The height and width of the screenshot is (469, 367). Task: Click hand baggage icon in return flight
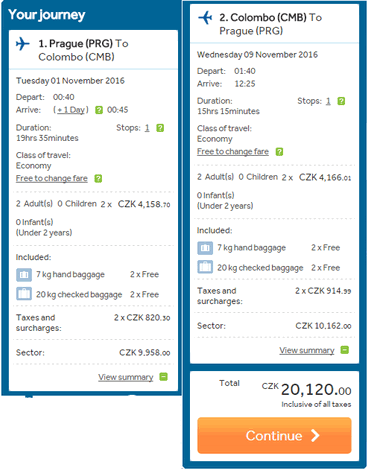tap(205, 248)
